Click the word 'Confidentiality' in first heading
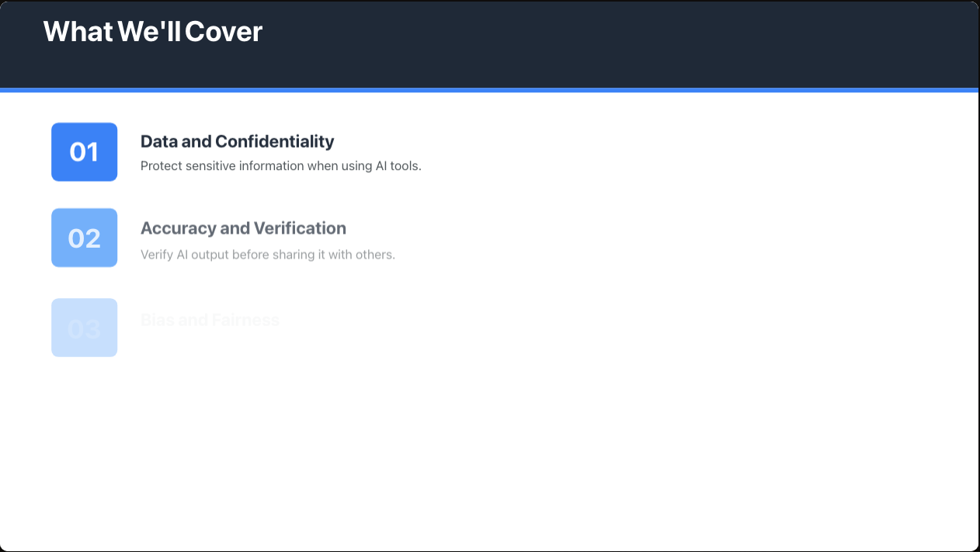The image size is (980, 552). coord(275,141)
